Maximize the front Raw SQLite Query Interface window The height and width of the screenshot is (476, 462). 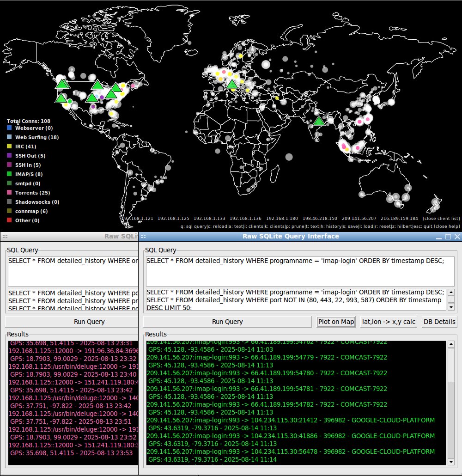[x=448, y=237]
